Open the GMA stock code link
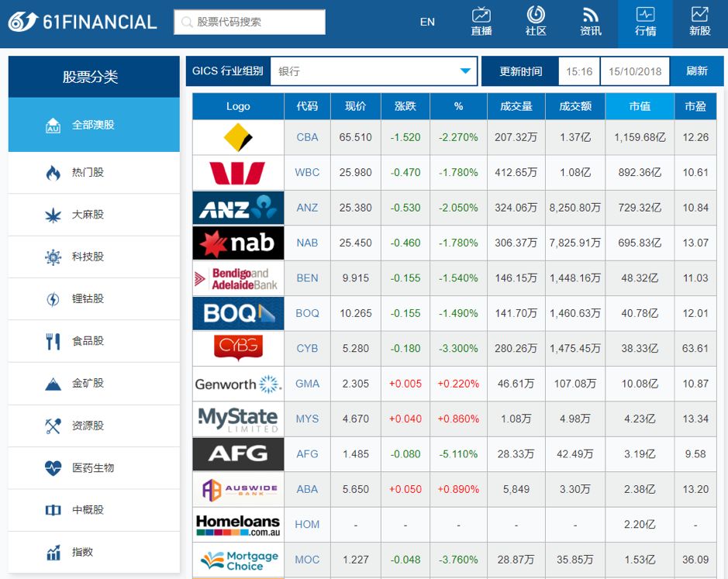The width and height of the screenshot is (728, 579). 307,384
